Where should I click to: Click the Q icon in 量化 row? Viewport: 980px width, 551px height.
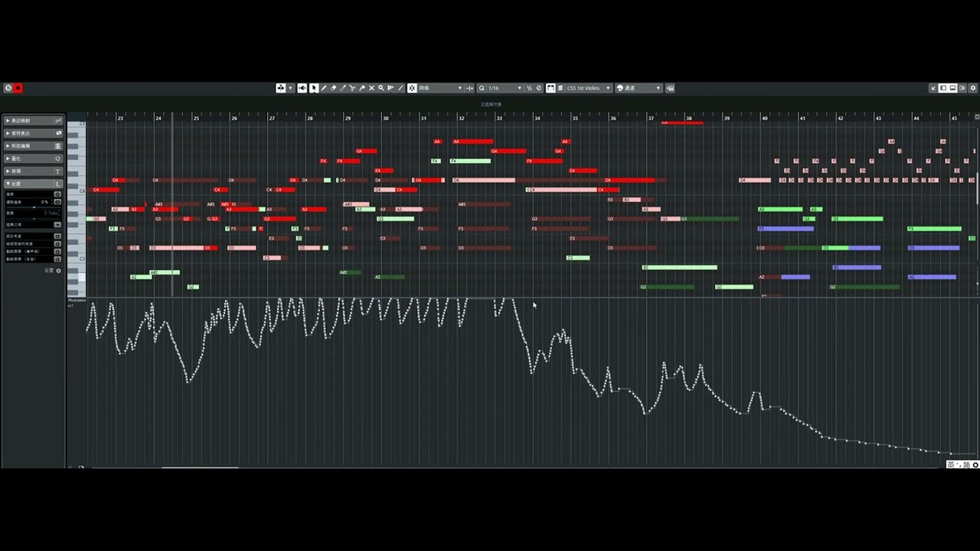(x=58, y=158)
